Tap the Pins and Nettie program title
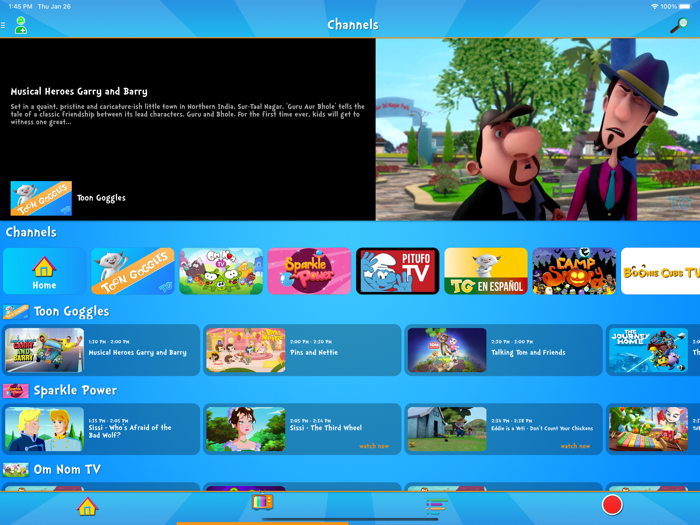Image resolution: width=700 pixels, height=525 pixels. [314, 352]
